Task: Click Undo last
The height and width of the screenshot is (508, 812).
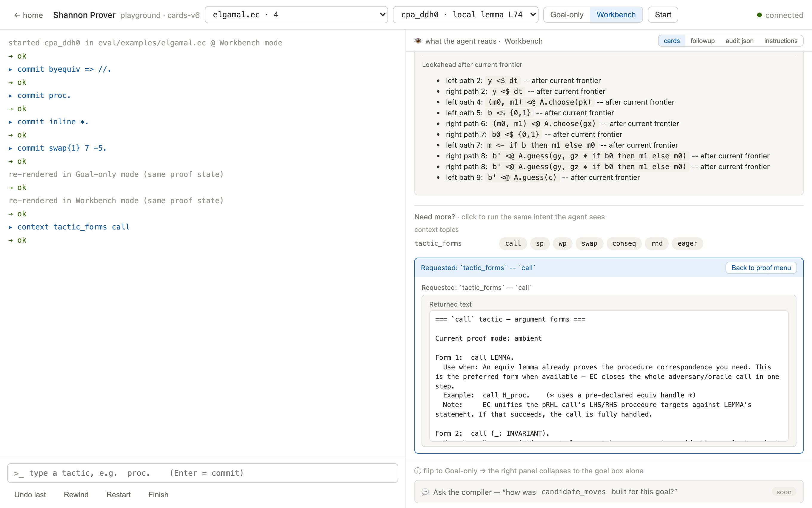Action: pos(30,495)
